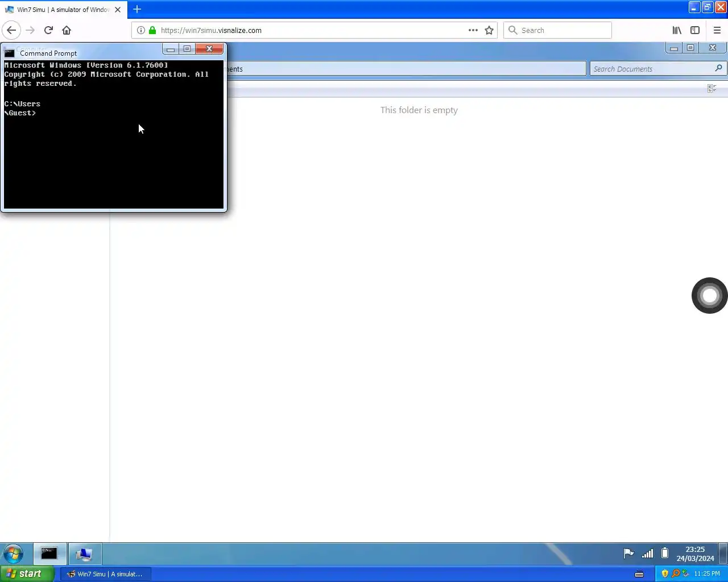Maximize the Command Prompt window
Viewport: 728px width, 582px height.
[187, 49]
